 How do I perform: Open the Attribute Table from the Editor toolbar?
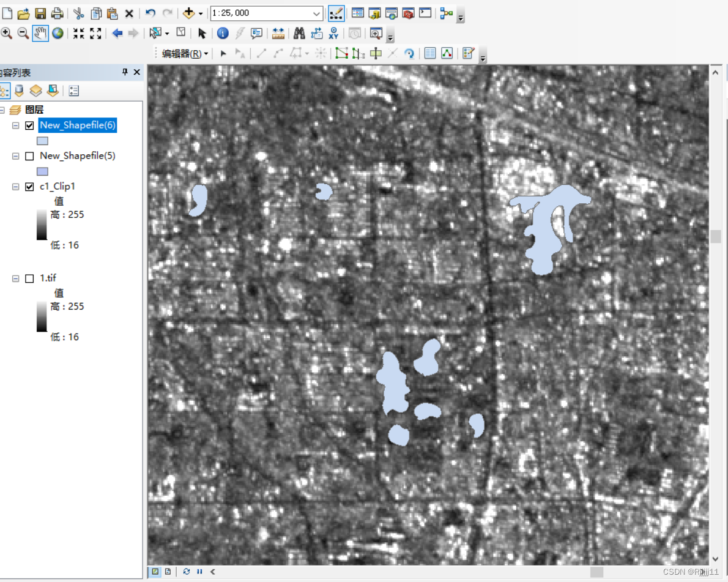pyautogui.click(x=430, y=53)
